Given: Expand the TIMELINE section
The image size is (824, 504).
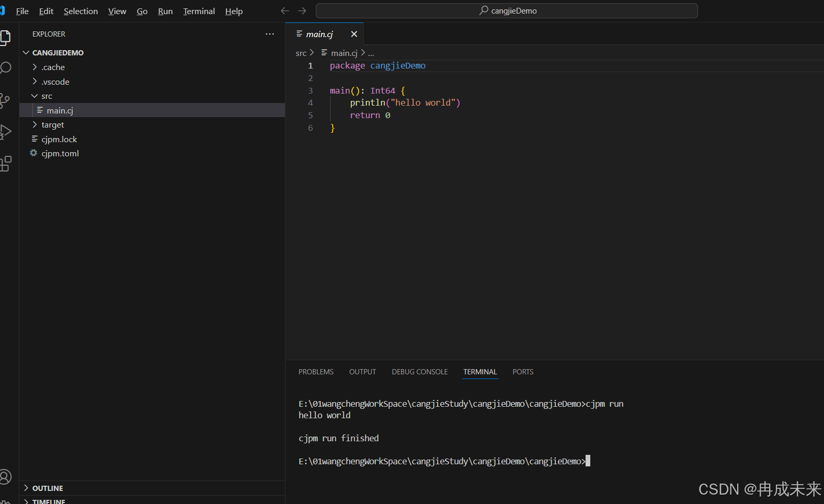Looking at the screenshot, I should [26, 501].
